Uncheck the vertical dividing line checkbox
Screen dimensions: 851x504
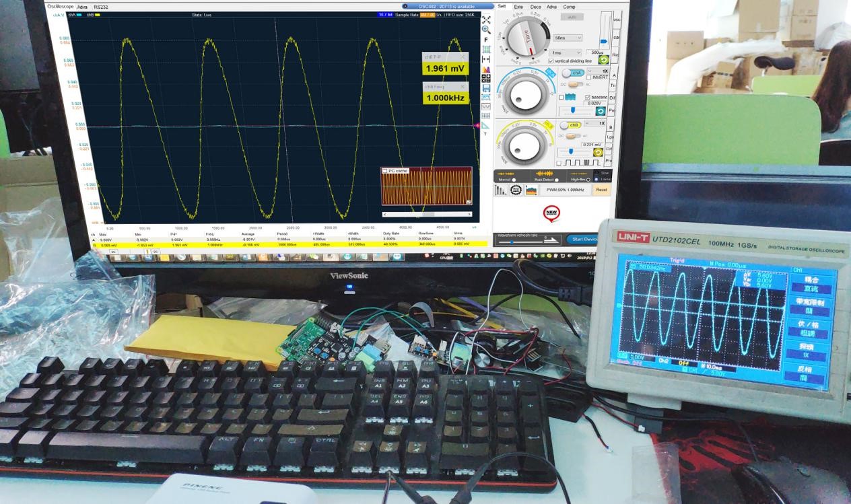pos(551,61)
